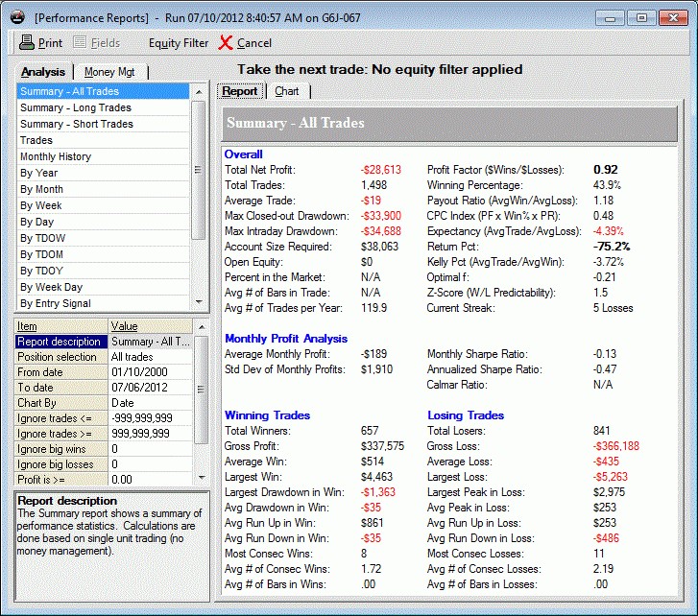Click the Fields toolbar icon
Image resolution: width=698 pixels, height=616 pixels.
tap(81, 43)
